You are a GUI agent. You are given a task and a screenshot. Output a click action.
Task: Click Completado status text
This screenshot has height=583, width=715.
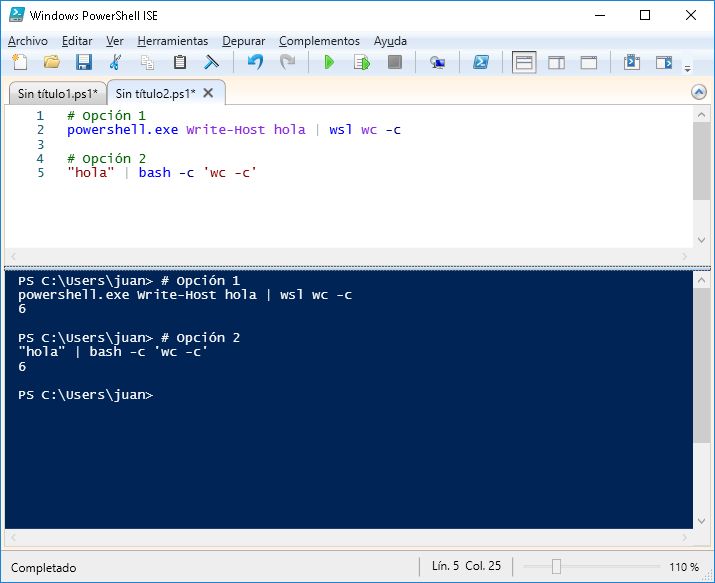click(x=43, y=568)
